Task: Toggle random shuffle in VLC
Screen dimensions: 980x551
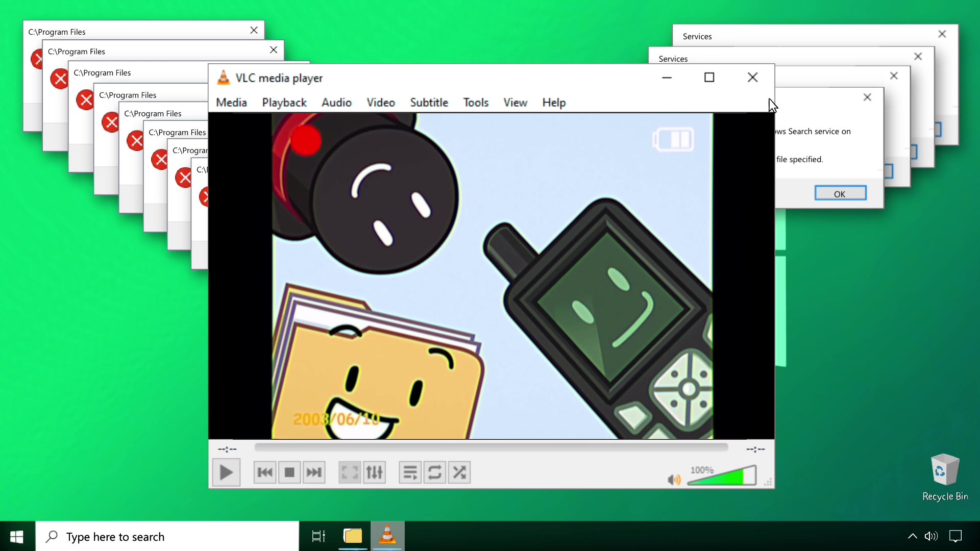Action: 459,472
